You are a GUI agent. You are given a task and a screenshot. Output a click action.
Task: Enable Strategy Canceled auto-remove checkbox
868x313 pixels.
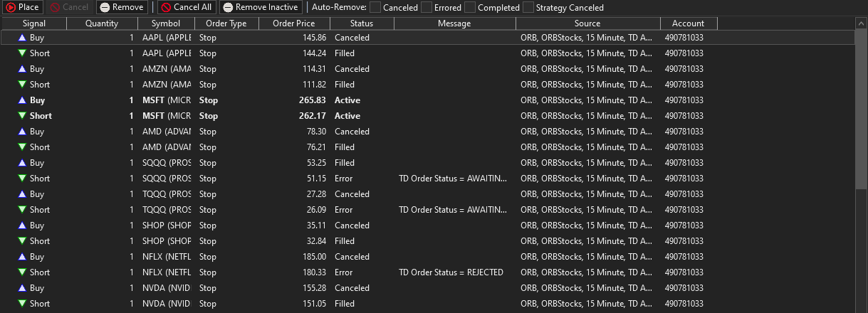528,8
